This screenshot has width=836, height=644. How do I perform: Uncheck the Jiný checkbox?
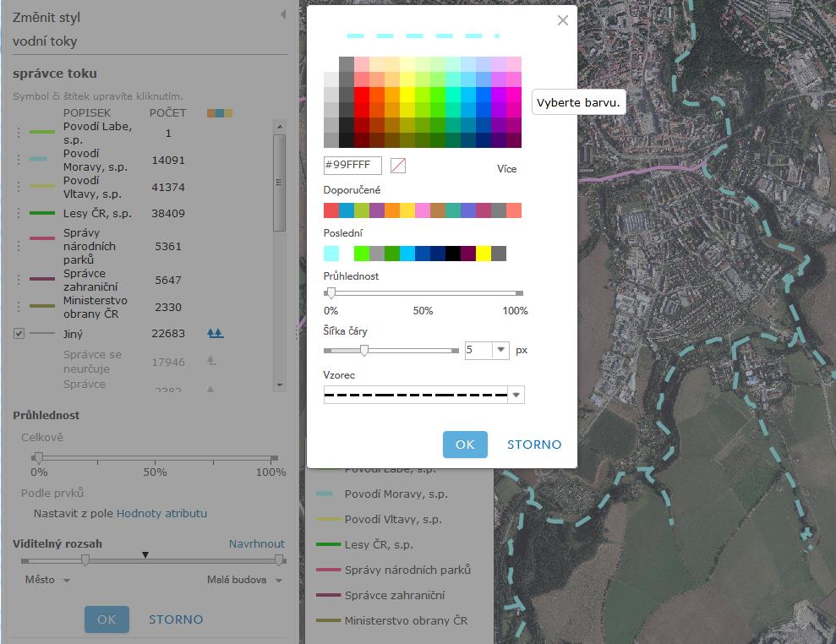[x=19, y=333]
